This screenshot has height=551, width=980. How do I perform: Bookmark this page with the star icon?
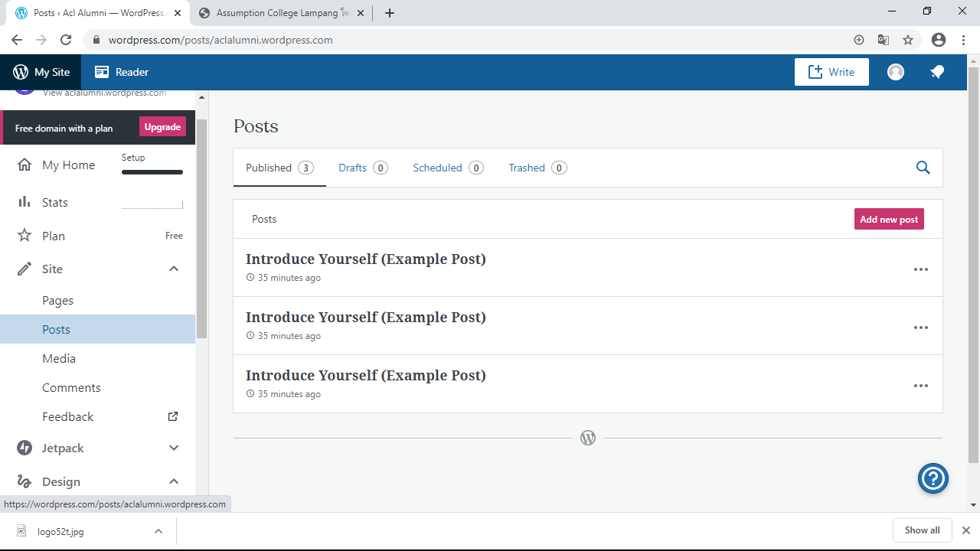(908, 40)
